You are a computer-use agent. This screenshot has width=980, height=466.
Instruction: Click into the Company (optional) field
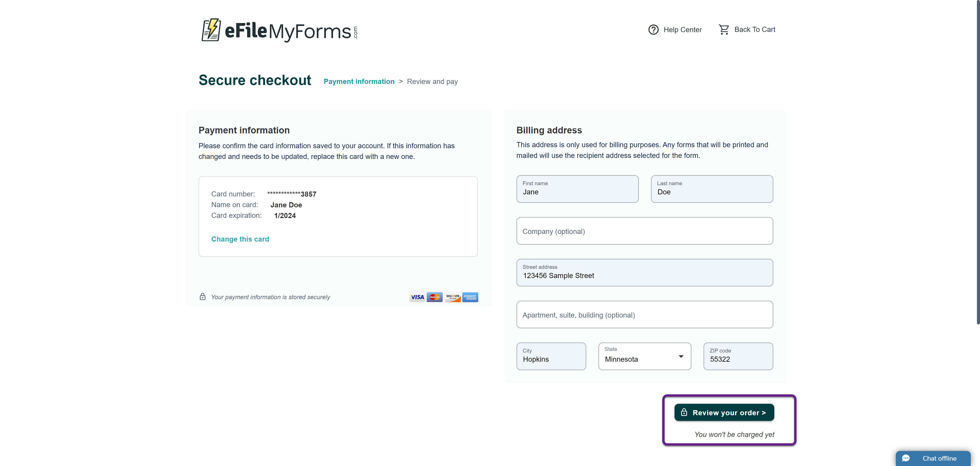click(x=644, y=231)
